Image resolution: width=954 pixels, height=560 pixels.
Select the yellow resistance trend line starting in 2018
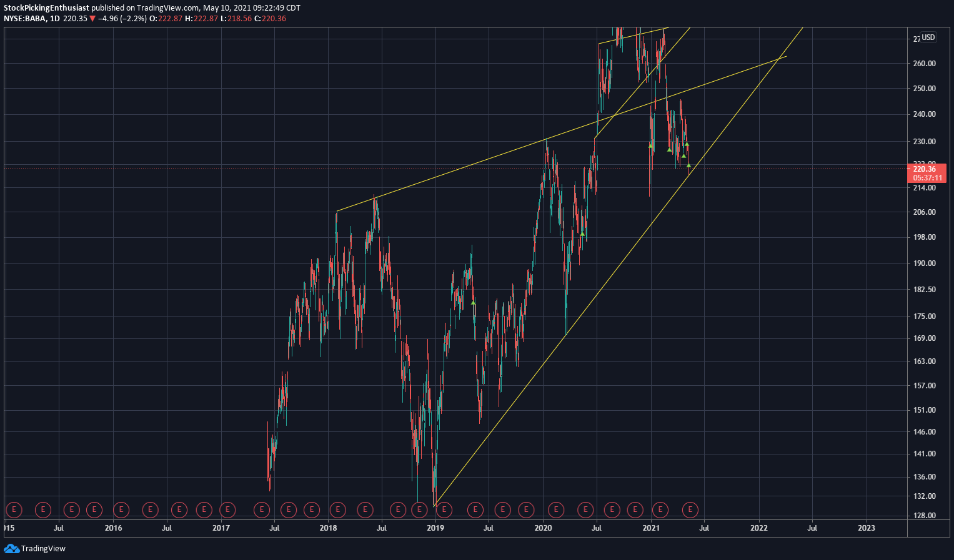[561, 134]
